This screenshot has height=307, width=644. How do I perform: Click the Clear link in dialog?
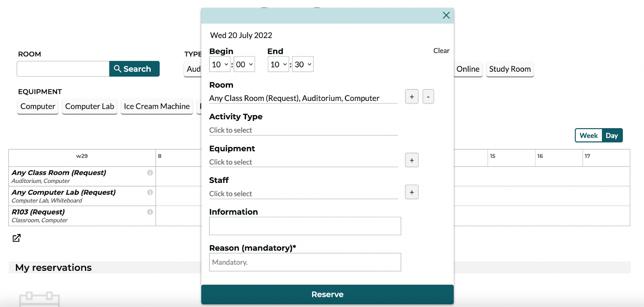click(441, 51)
